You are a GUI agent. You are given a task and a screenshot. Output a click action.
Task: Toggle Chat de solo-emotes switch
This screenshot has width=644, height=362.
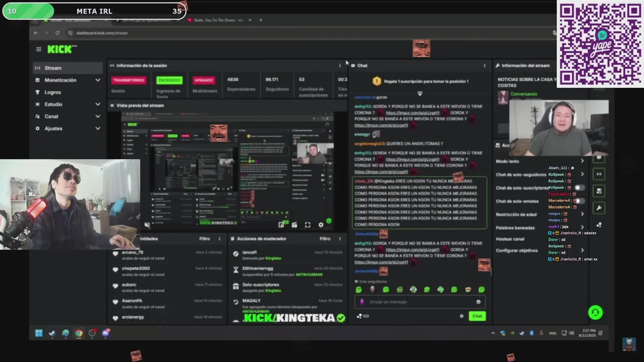click(x=580, y=201)
